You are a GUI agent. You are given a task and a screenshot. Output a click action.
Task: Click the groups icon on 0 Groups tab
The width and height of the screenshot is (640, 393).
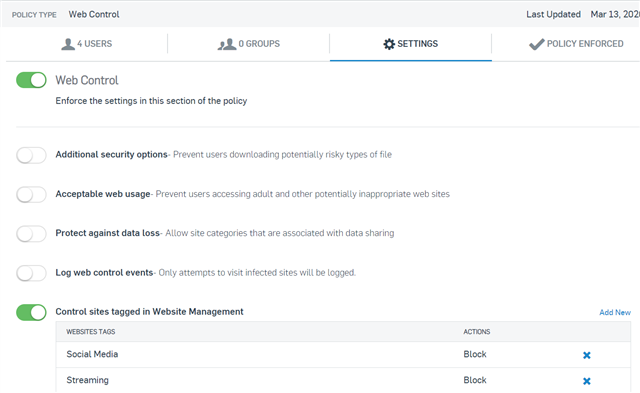pyautogui.click(x=227, y=44)
